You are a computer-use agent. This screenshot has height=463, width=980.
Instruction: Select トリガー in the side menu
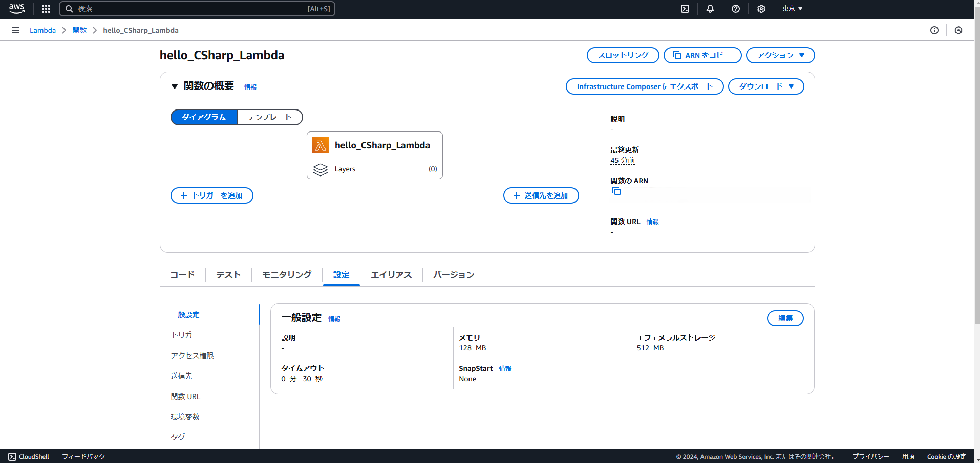point(185,335)
